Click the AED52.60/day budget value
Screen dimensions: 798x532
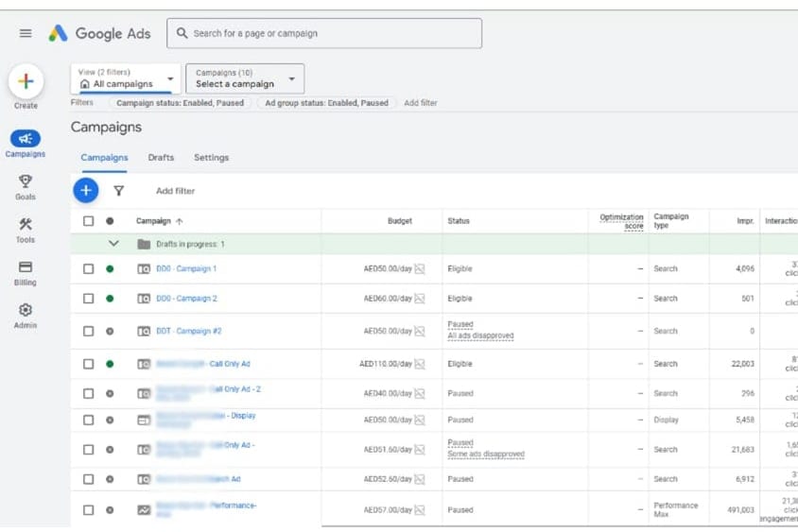(x=388, y=479)
